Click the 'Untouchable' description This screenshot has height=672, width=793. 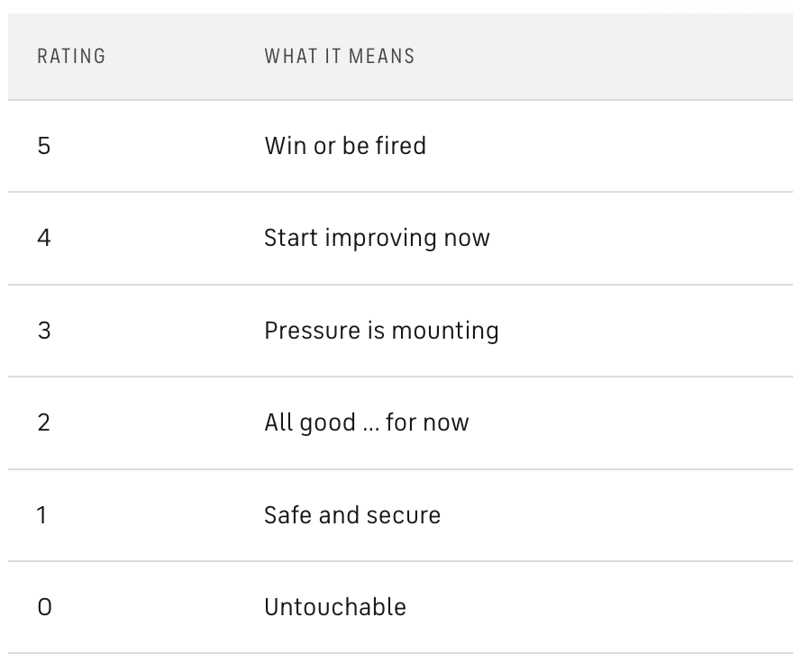334,607
